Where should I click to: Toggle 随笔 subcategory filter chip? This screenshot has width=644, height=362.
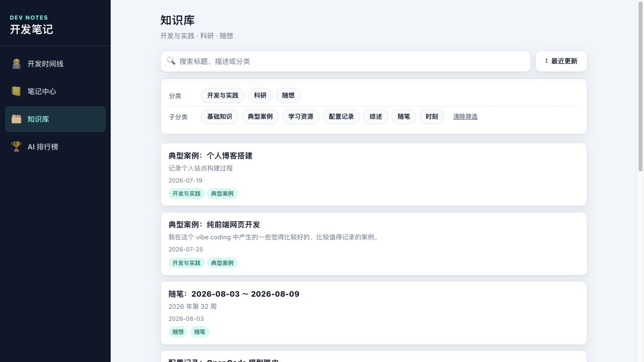[x=404, y=117]
